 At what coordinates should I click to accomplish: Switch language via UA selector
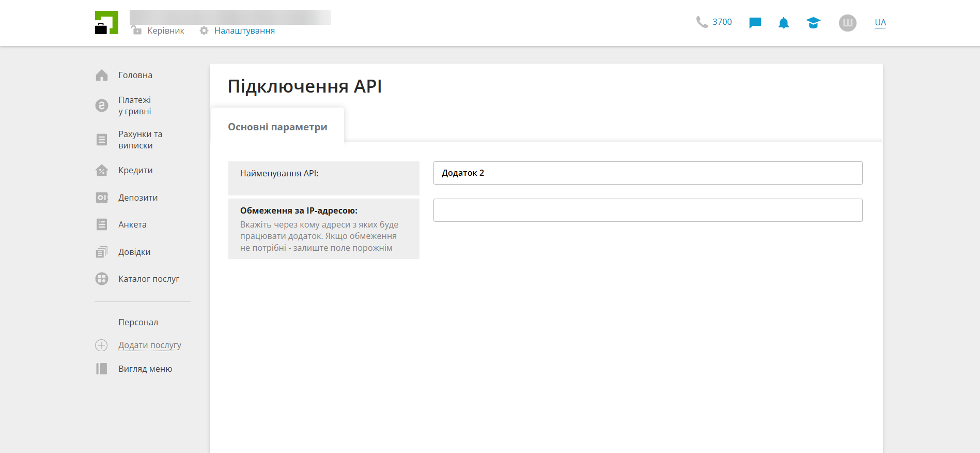point(880,23)
